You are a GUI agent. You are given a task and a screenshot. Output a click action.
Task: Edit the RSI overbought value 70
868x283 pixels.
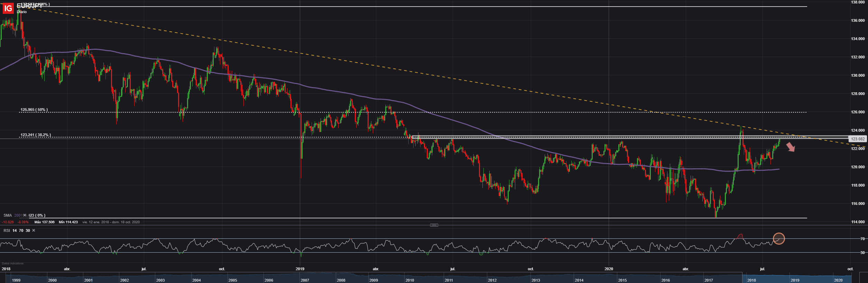[x=21, y=230]
